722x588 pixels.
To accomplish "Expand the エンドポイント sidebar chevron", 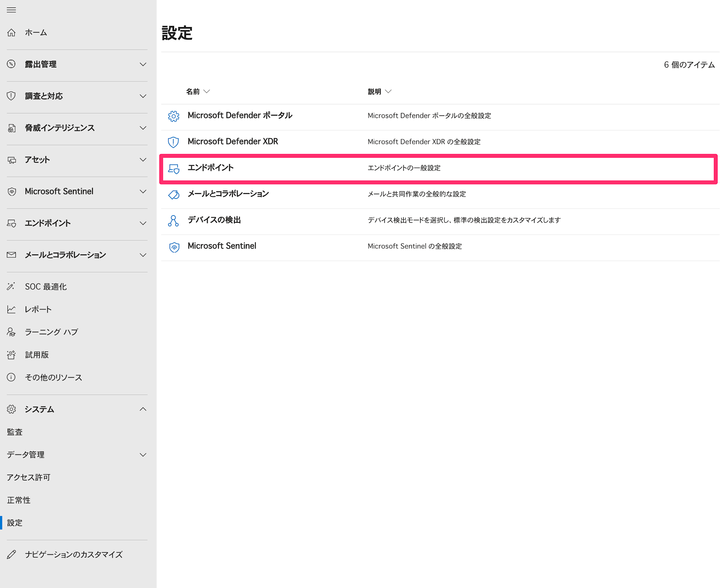I will [143, 223].
